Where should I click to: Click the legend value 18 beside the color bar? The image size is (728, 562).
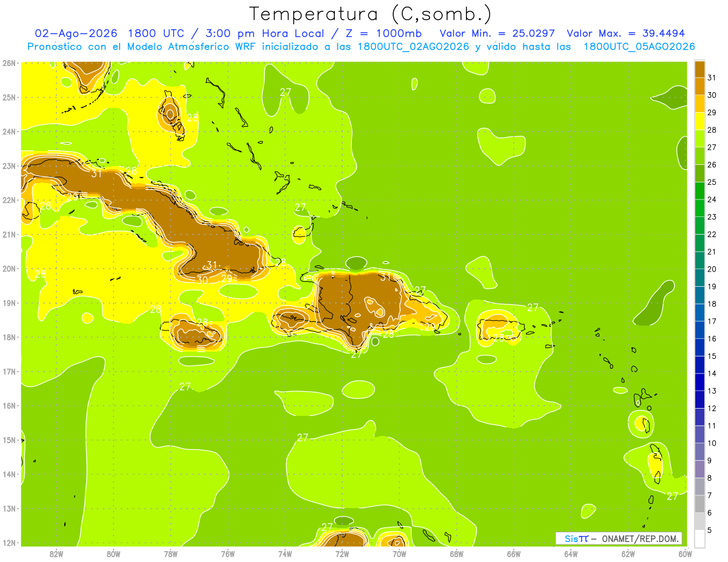[x=712, y=304]
